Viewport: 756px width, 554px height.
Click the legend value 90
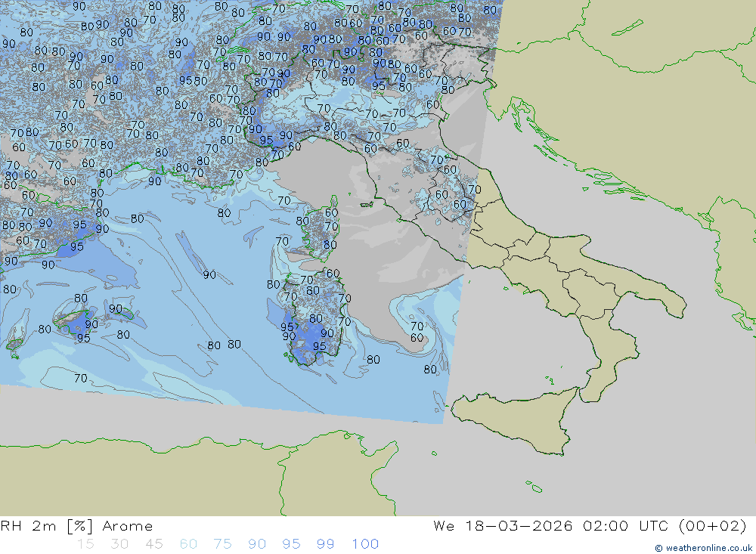pos(256,544)
